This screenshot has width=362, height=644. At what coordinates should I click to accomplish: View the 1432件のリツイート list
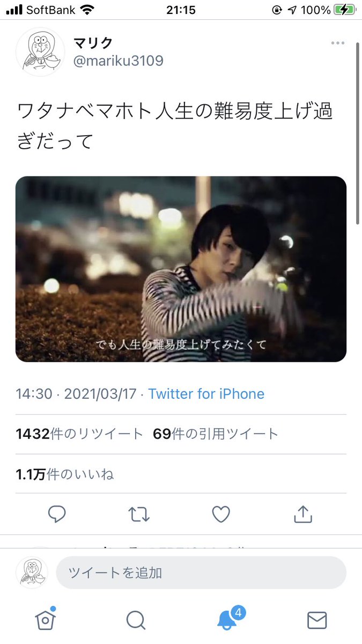79,434
